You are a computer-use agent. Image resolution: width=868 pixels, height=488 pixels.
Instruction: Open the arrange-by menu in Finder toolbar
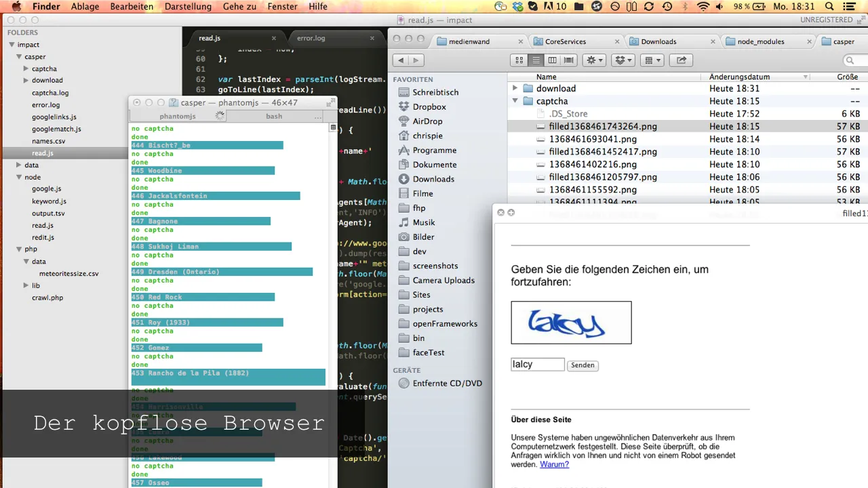click(x=652, y=60)
